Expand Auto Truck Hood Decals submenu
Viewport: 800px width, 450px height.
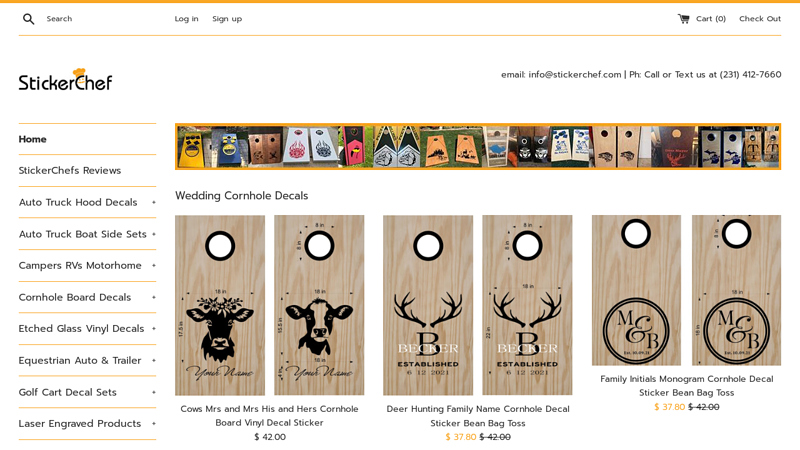[x=154, y=203]
